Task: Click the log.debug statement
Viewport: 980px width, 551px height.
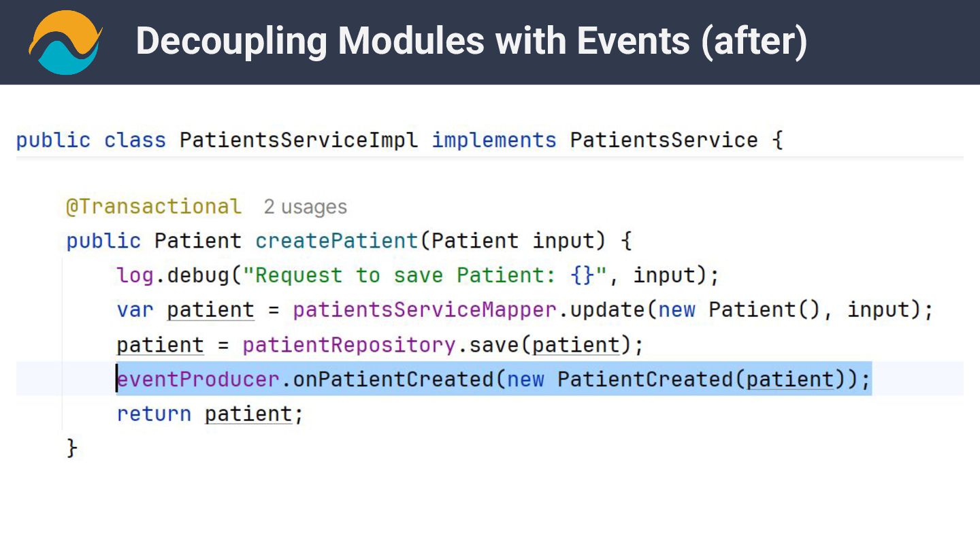Action: tap(418, 275)
